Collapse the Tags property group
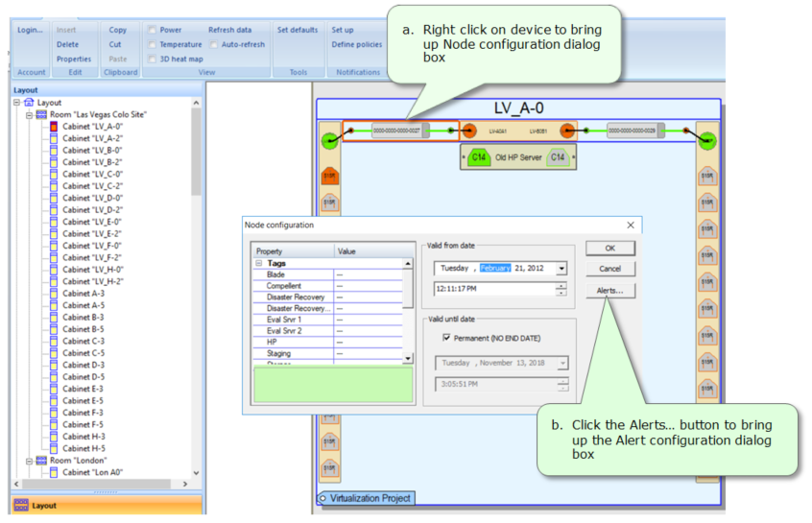Image resolution: width=812 pixels, height=523 pixels. tap(258, 263)
